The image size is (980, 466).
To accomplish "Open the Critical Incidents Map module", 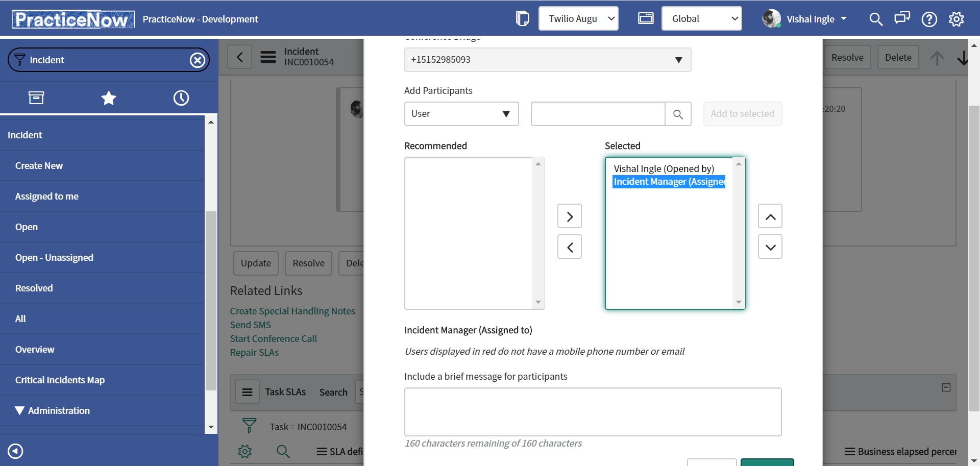I will pyautogui.click(x=60, y=380).
